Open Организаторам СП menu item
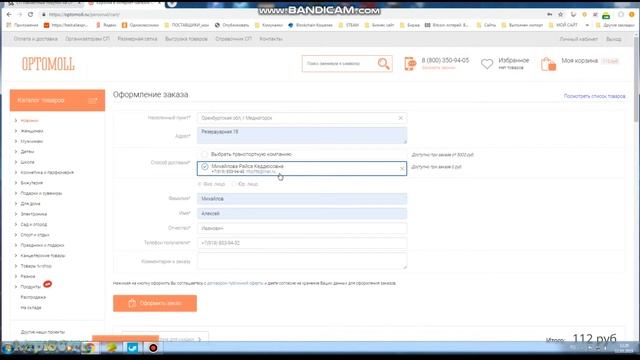Viewport: 640px width, 360px height. pos(87,39)
